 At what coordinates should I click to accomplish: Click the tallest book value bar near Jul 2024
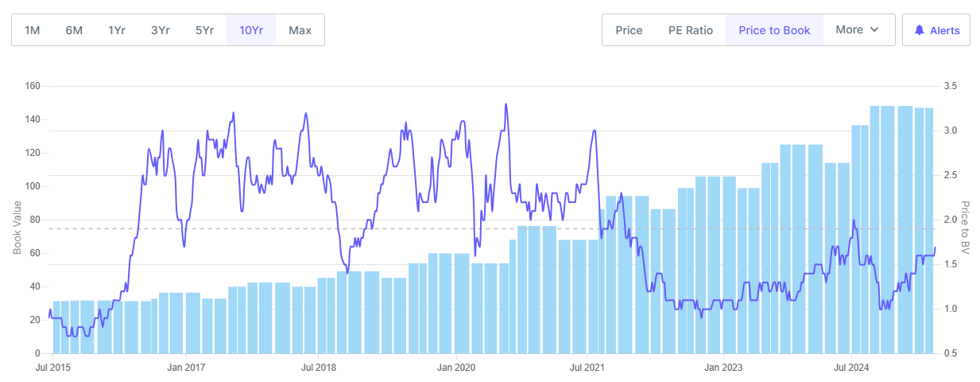pyautogui.click(x=881, y=231)
